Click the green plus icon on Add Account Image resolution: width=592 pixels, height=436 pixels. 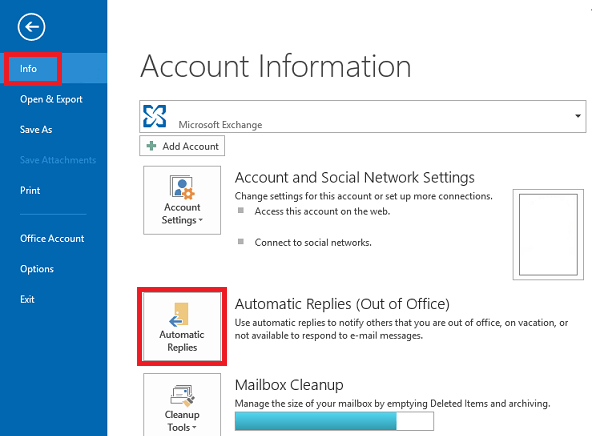[151, 146]
